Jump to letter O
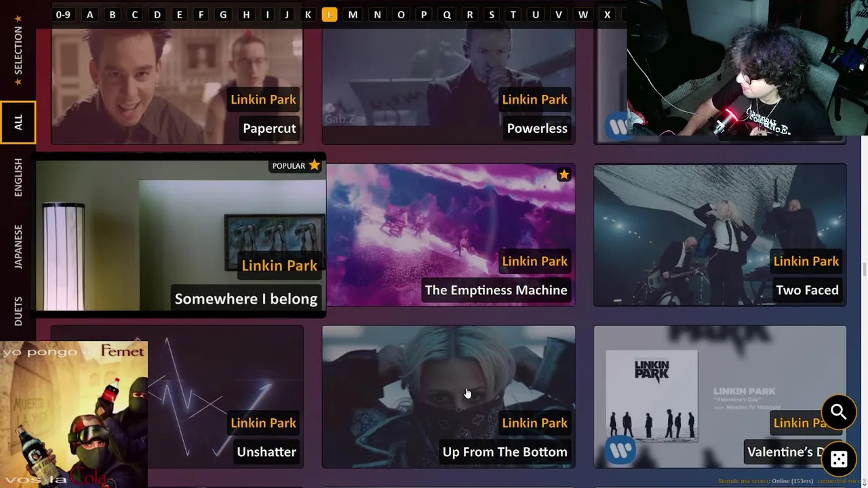The width and height of the screenshot is (868, 488). 401,14
